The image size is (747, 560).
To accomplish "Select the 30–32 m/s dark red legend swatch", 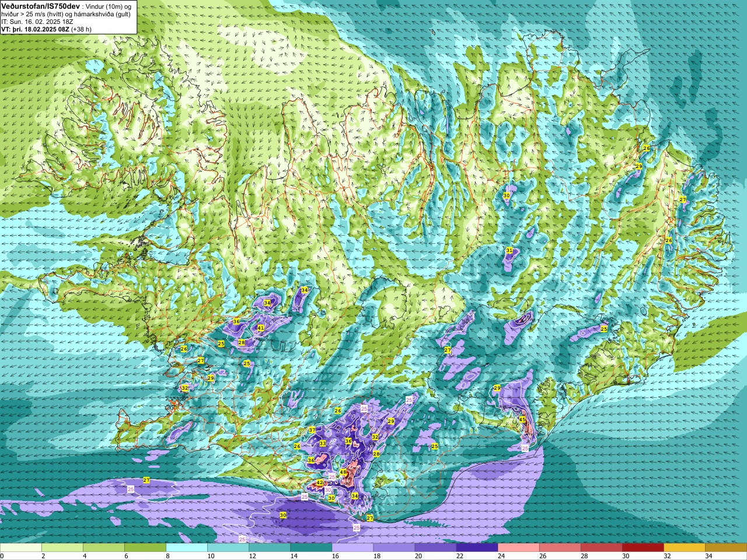I will 643,548.
